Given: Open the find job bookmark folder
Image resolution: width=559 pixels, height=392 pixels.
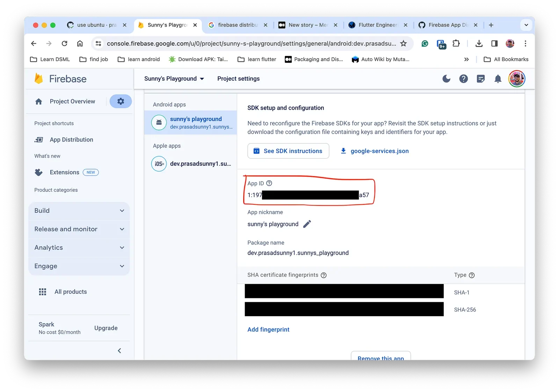Looking at the screenshot, I should pyautogui.click(x=94, y=59).
